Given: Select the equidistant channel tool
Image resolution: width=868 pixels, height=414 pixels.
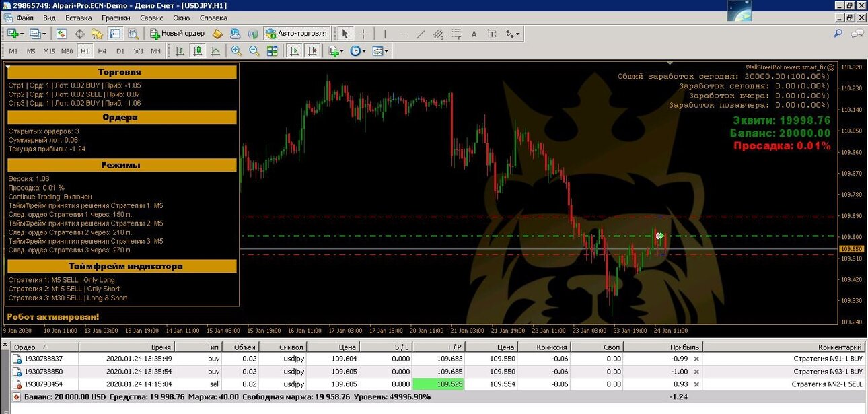Looking at the screenshot, I should coord(439,34).
